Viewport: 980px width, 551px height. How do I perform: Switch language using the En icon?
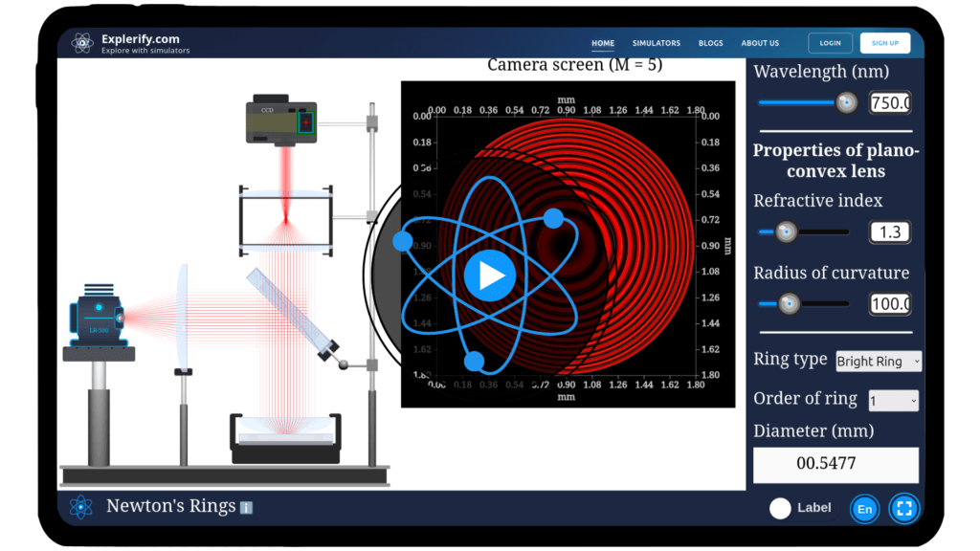[x=864, y=508]
